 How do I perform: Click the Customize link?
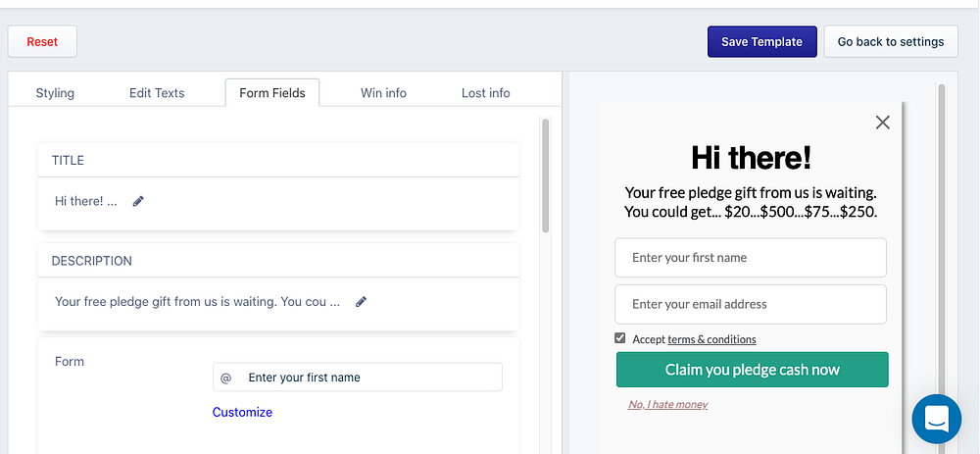pyautogui.click(x=242, y=412)
